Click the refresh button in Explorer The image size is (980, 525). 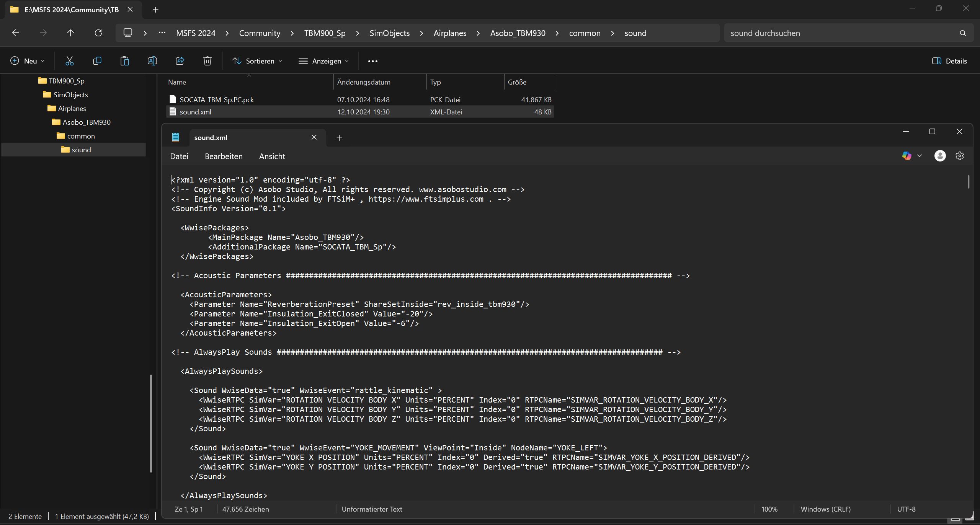pyautogui.click(x=98, y=33)
